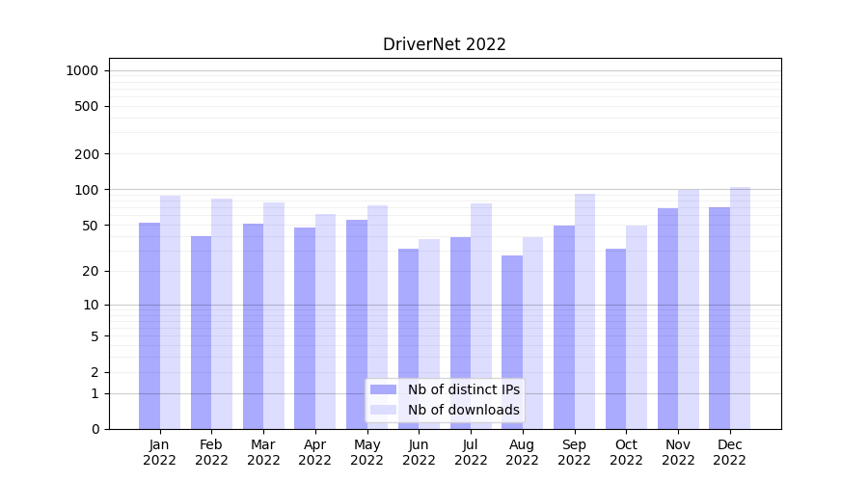Click the 'DriverNet 2022' chart title
Viewport: 868px width, 482px height.
445,44
